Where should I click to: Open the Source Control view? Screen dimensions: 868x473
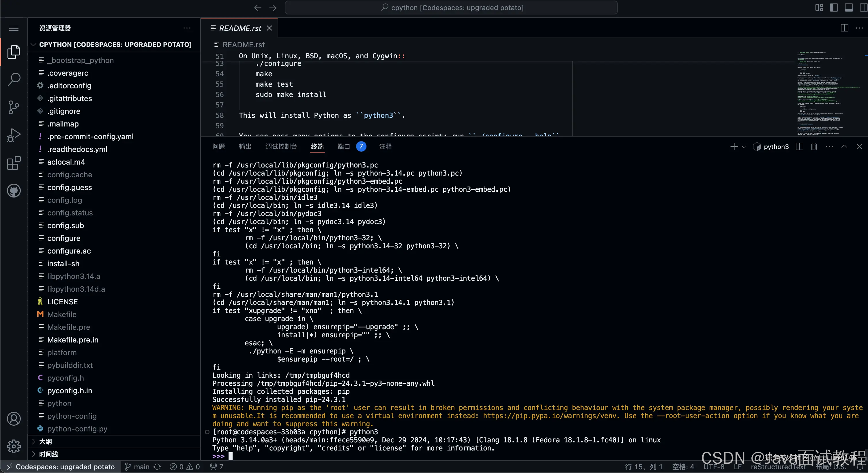pos(14,107)
